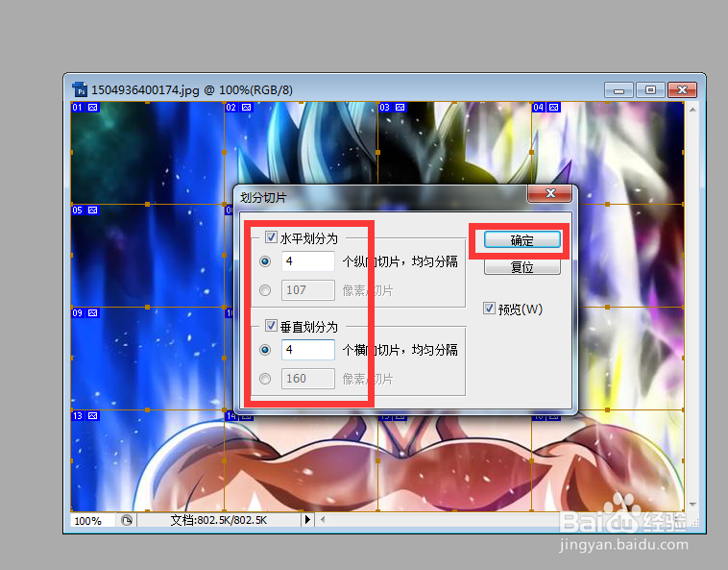Viewport: 728px width, 570px height.
Task: Click the 1504936400174.jpg @ 100%(RGB/8) title
Action: point(192,89)
